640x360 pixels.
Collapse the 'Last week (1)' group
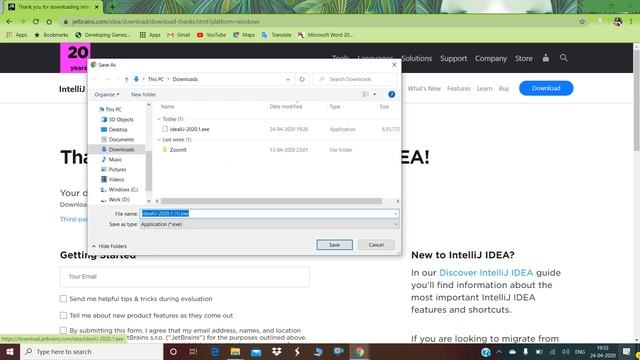point(159,140)
